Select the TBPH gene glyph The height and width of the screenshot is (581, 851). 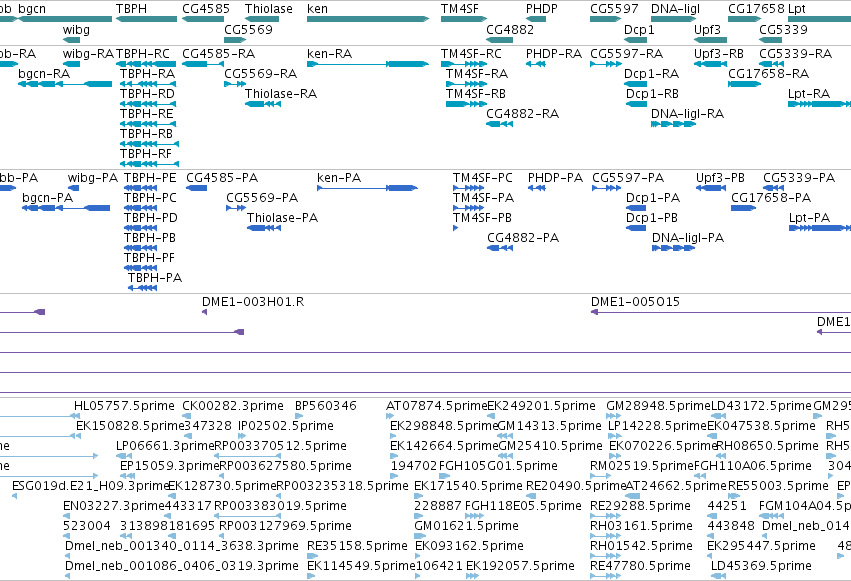[147, 19]
